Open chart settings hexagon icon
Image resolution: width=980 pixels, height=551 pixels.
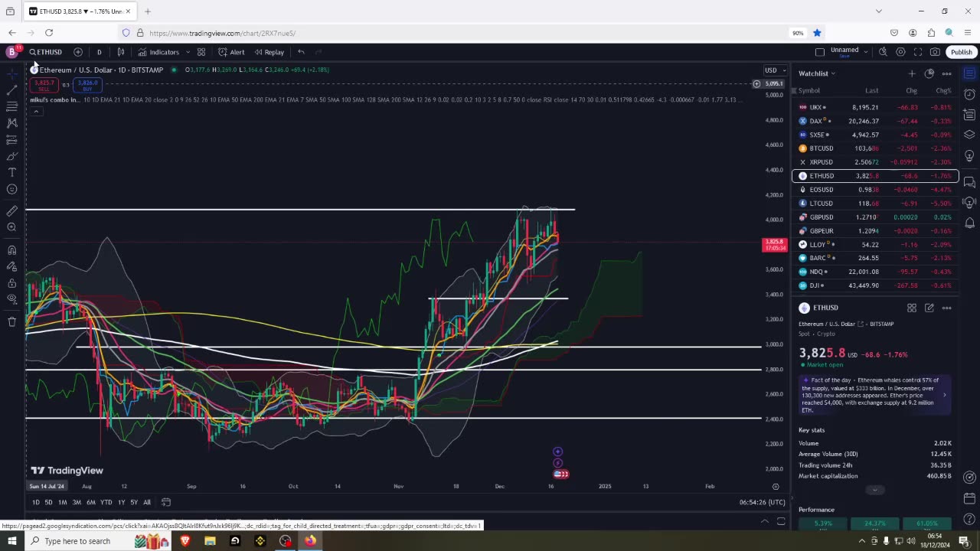point(900,52)
